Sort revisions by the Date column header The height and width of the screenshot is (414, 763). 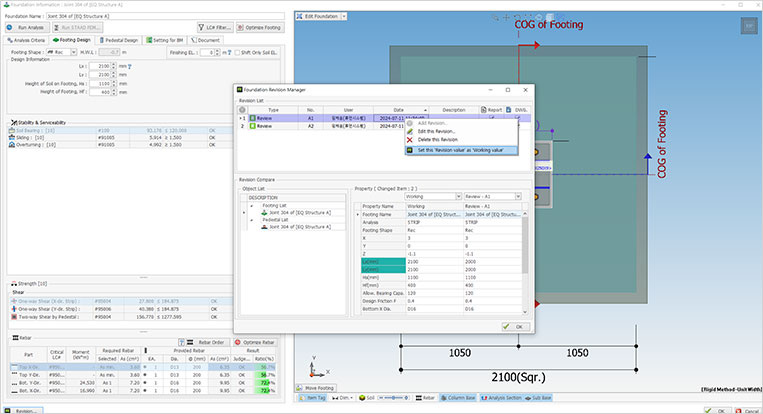click(x=401, y=110)
